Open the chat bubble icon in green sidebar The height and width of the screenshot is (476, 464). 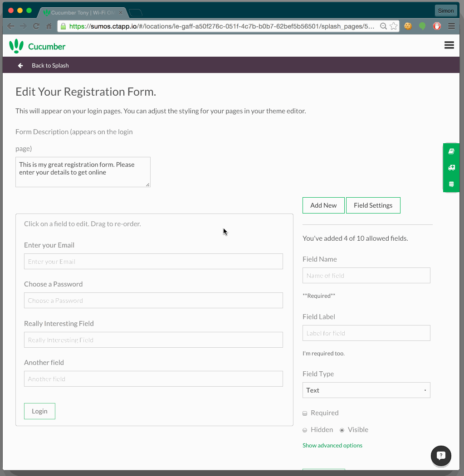click(x=451, y=184)
